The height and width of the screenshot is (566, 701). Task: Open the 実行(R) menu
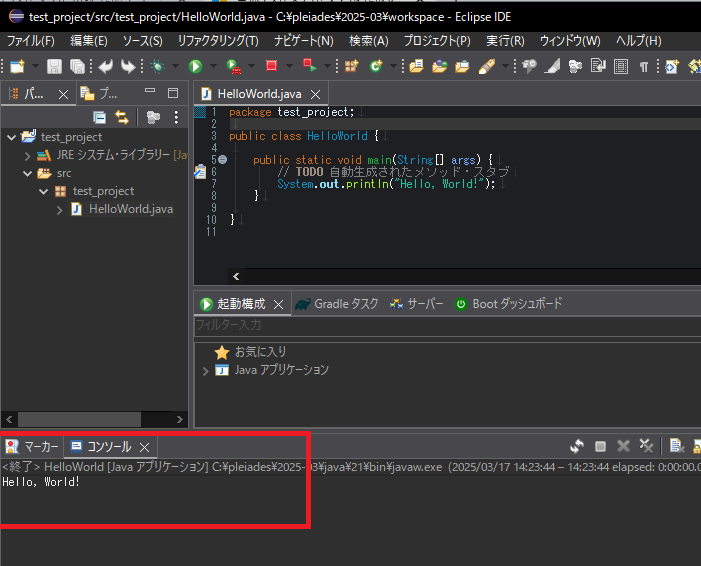pyautogui.click(x=505, y=41)
